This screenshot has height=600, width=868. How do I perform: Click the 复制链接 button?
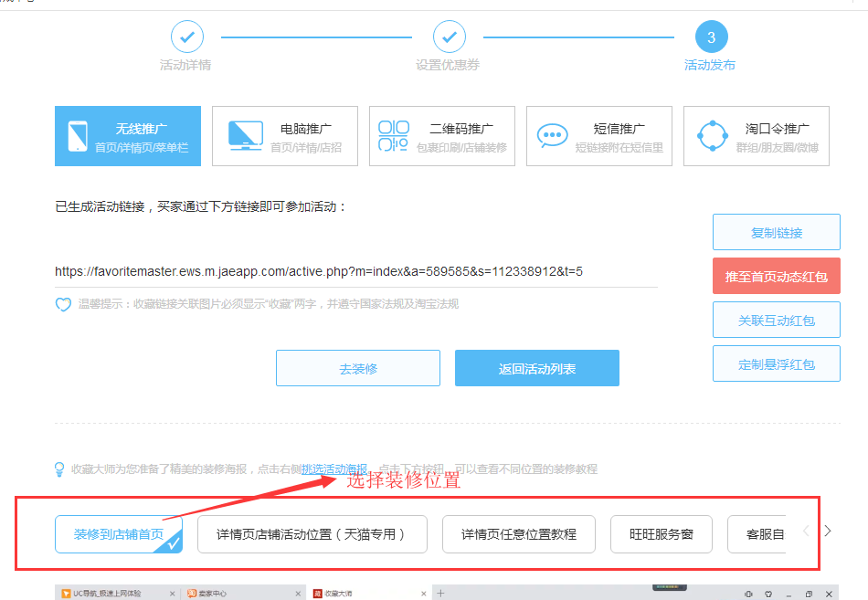pos(776,232)
